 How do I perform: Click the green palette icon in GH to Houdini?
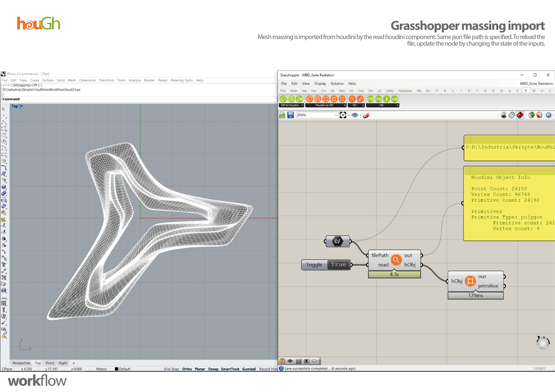point(291,99)
